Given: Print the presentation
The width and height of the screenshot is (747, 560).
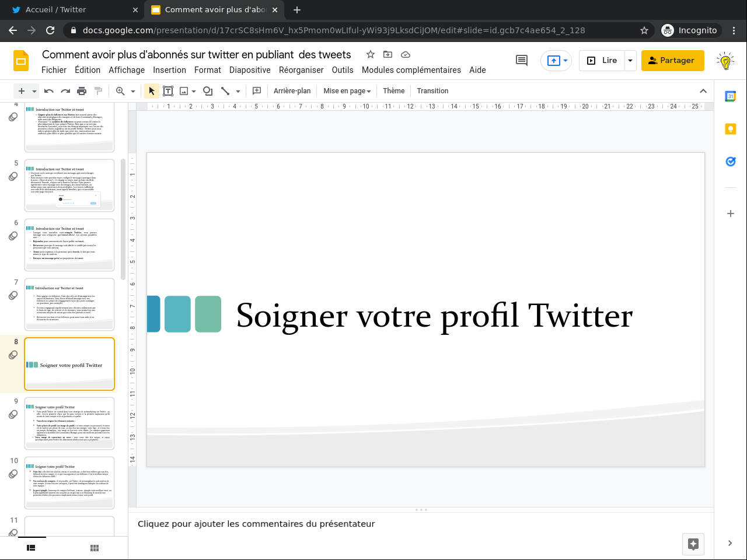Looking at the screenshot, I should coord(82,91).
